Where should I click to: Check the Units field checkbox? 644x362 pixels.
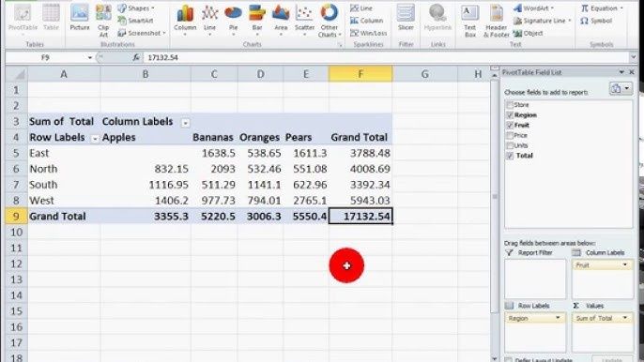510,145
